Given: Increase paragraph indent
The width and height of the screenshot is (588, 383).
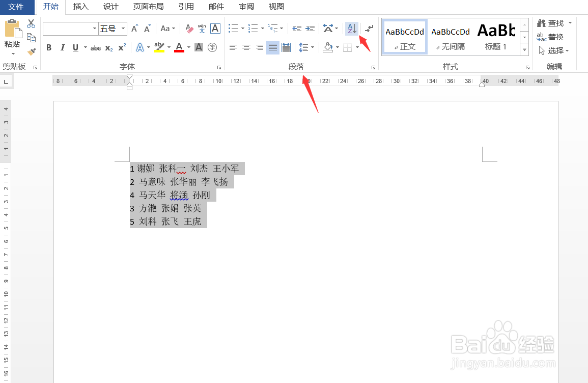Looking at the screenshot, I should [310, 29].
